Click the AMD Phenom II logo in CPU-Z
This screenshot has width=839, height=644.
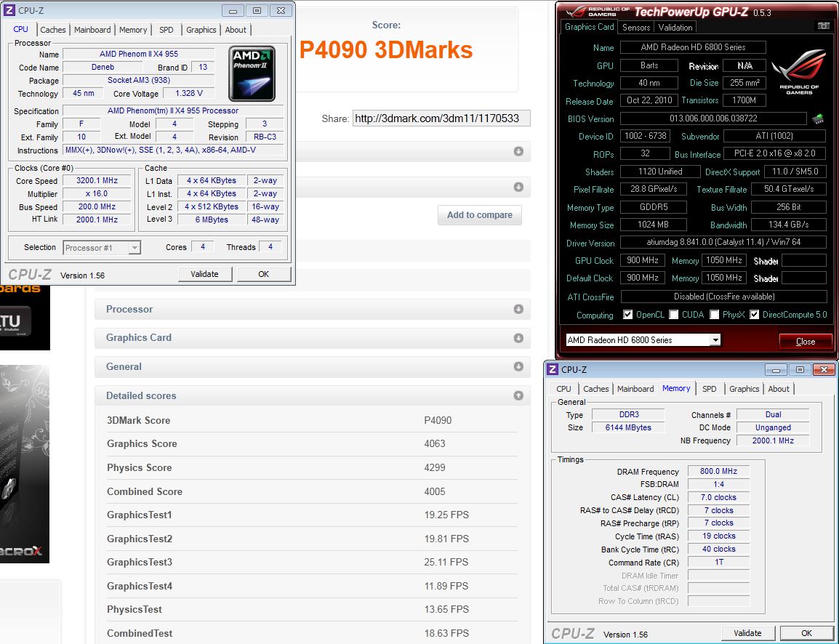(252, 74)
